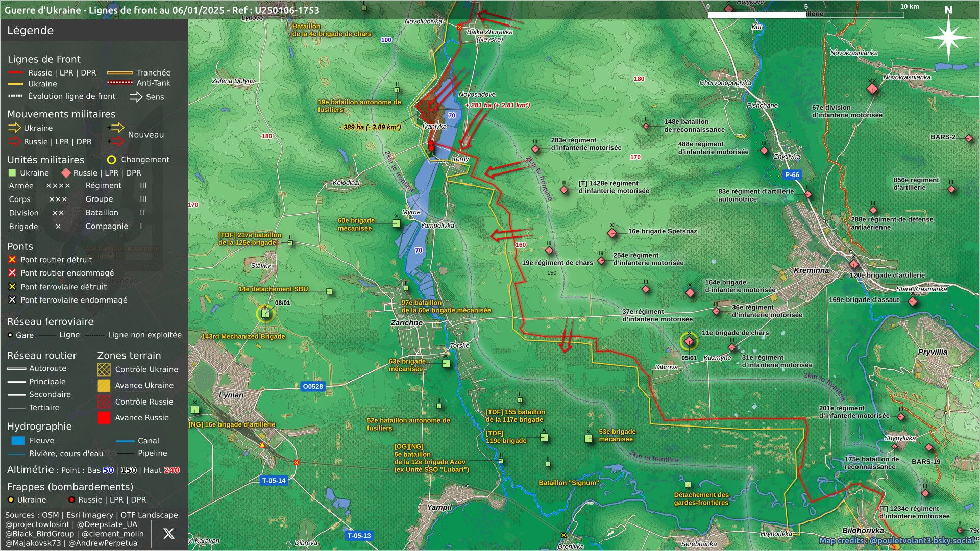This screenshot has height=551, width=980.
Task: Select the 53e brigade mécanisée square marker
Action: (589, 439)
